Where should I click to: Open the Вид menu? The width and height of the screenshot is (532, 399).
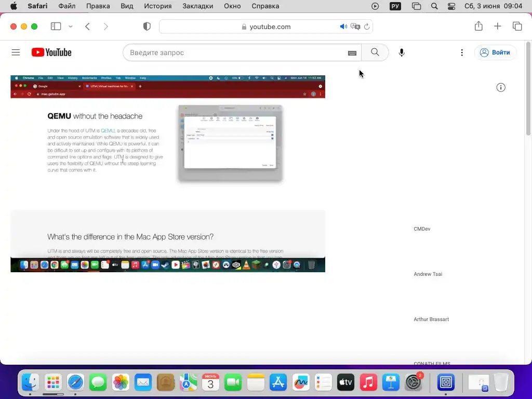[x=127, y=6]
